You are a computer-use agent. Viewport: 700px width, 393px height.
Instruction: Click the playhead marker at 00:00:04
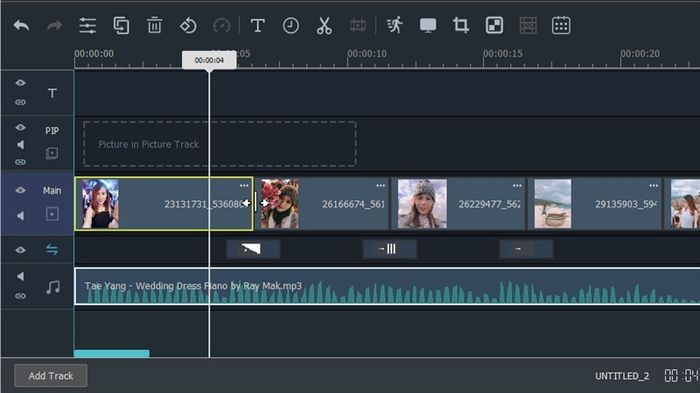tap(209, 60)
